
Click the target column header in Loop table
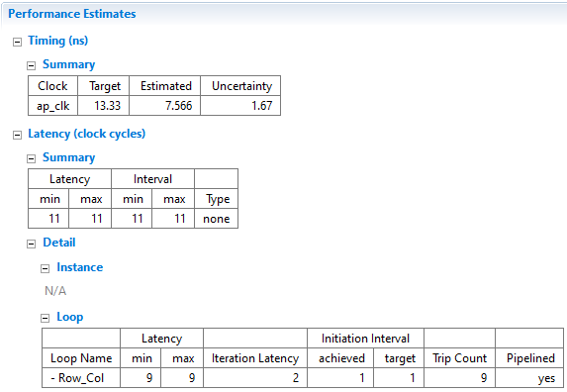[399, 358]
